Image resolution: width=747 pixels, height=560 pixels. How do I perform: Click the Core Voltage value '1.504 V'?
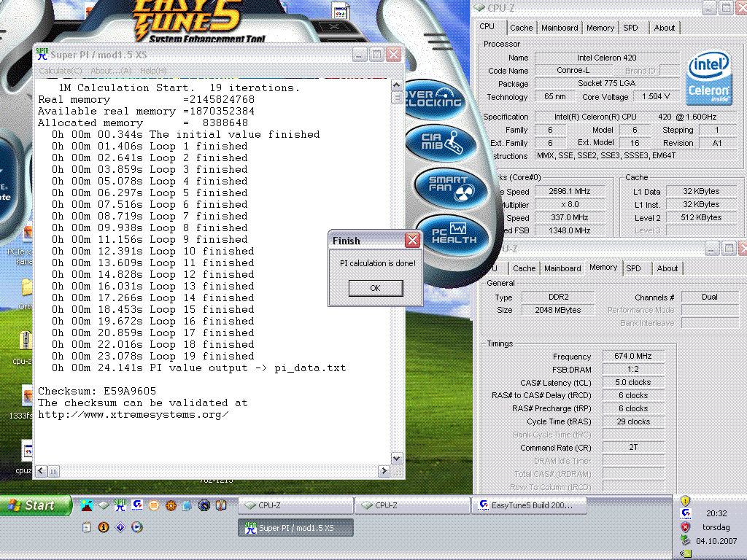click(656, 96)
